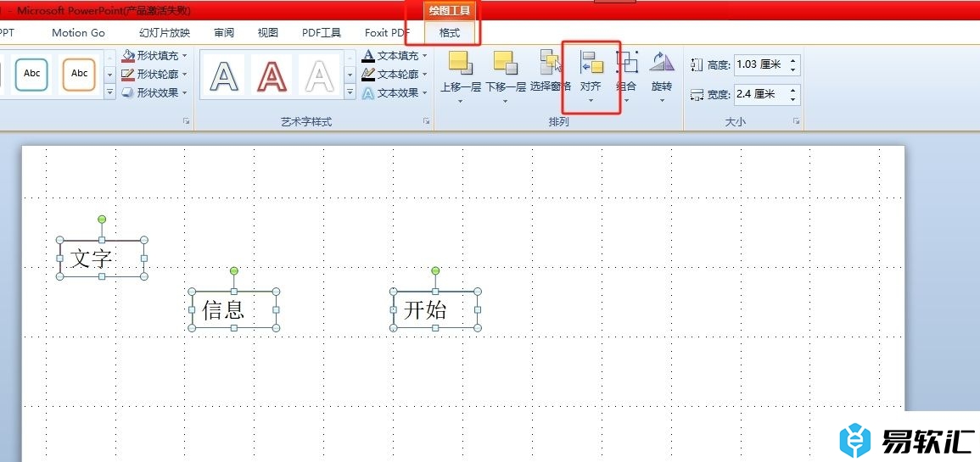
Task: Open the Text Effects (文本效果) dropdown arrow
Action: (425, 92)
